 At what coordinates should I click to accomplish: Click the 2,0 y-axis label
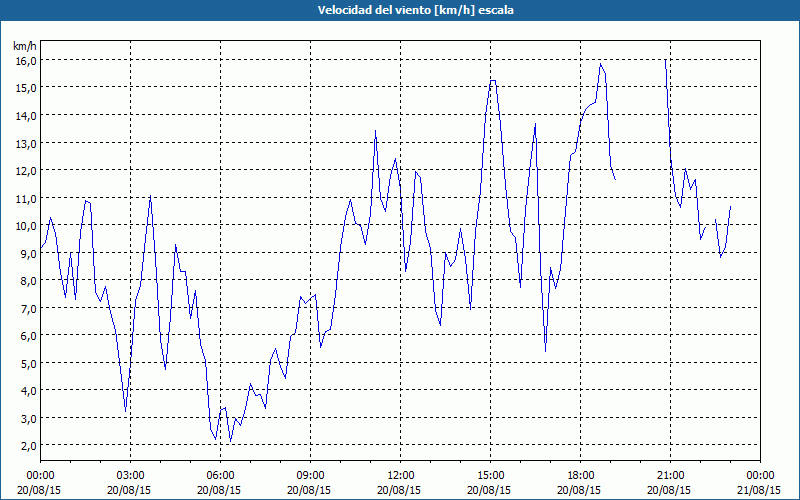click(28, 446)
